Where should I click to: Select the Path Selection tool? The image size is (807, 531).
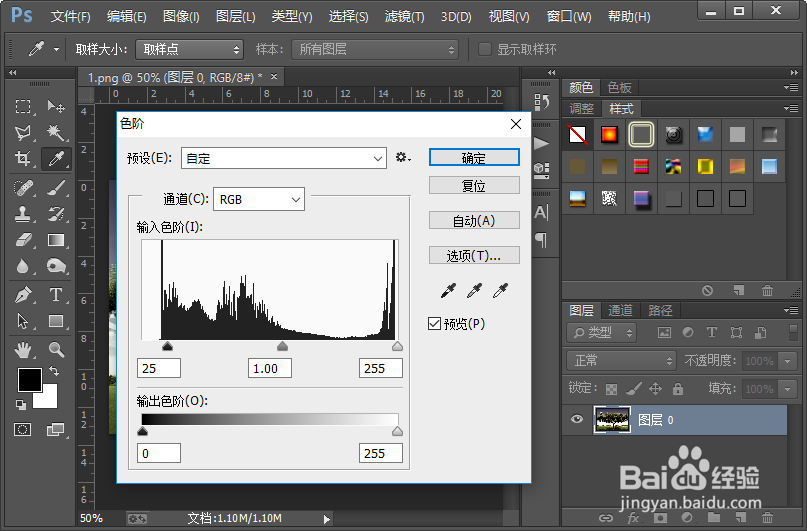[x=23, y=321]
